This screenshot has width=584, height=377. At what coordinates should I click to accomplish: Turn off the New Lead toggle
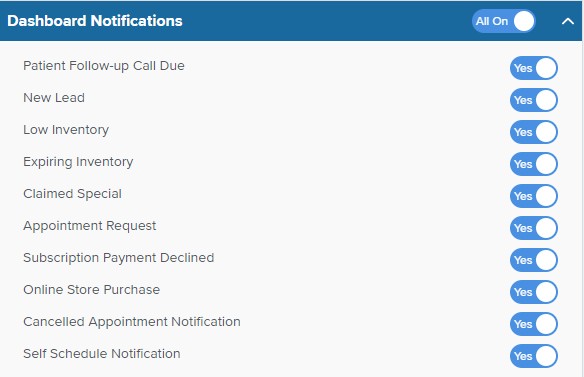[x=534, y=100]
